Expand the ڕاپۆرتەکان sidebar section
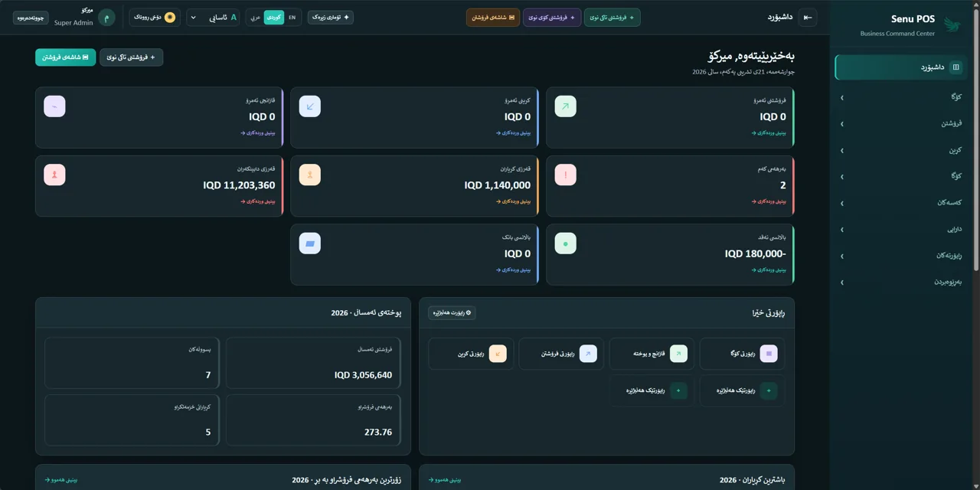 [901, 256]
